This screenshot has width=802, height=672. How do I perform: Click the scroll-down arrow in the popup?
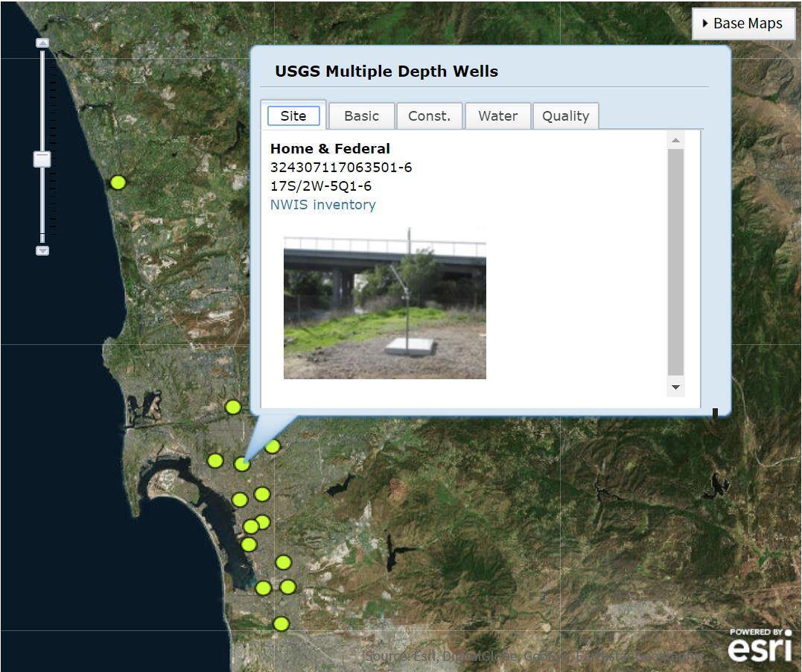(x=675, y=387)
